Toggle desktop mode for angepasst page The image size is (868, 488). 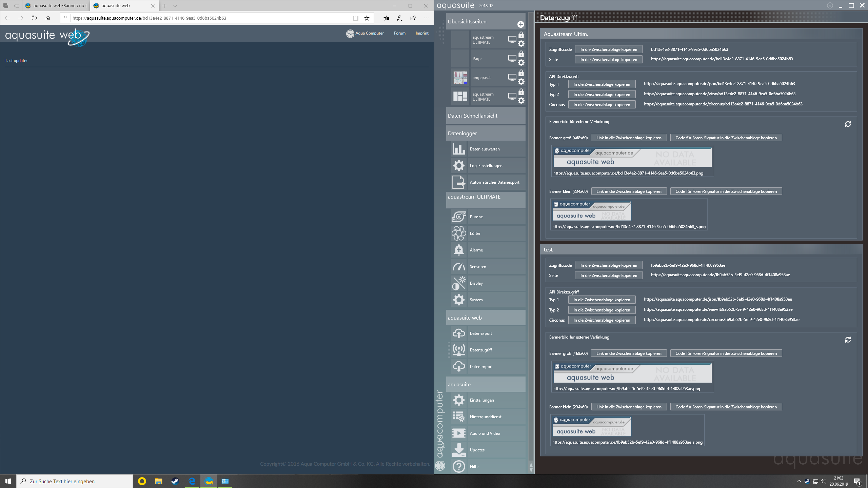tap(512, 77)
